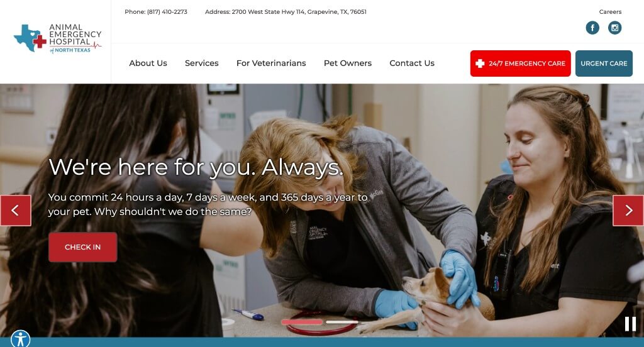
Task: Expand the For Veterinarians menu
Action: tap(271, 63)
